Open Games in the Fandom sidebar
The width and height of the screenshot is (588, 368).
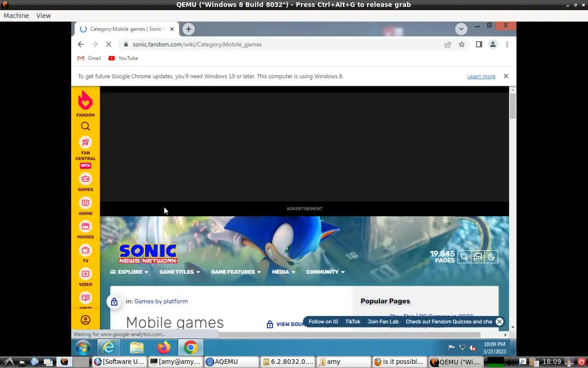[x=85, y=183]
